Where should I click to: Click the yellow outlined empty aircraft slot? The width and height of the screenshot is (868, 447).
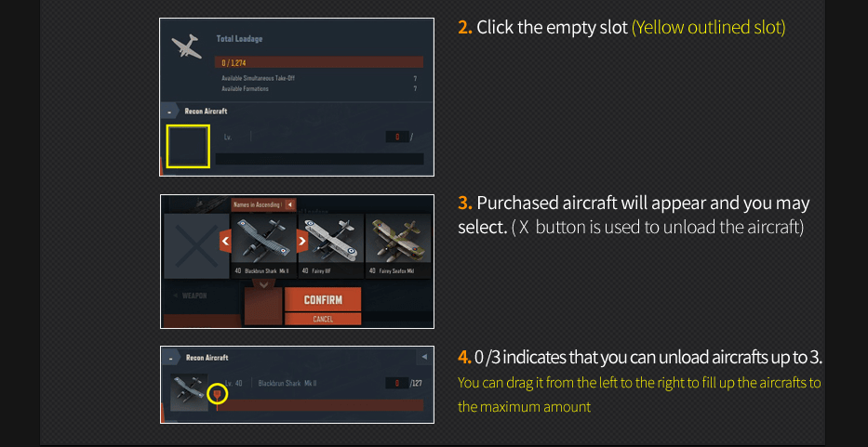point(188,146)
